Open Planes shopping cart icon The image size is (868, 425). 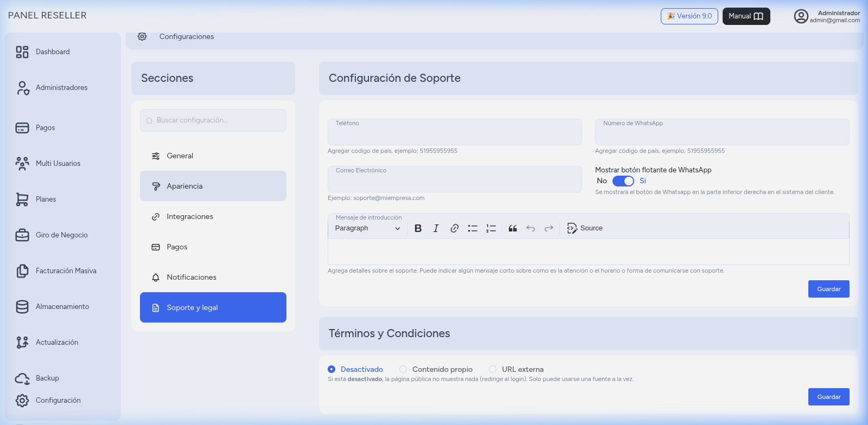click(x=22, y=199)
